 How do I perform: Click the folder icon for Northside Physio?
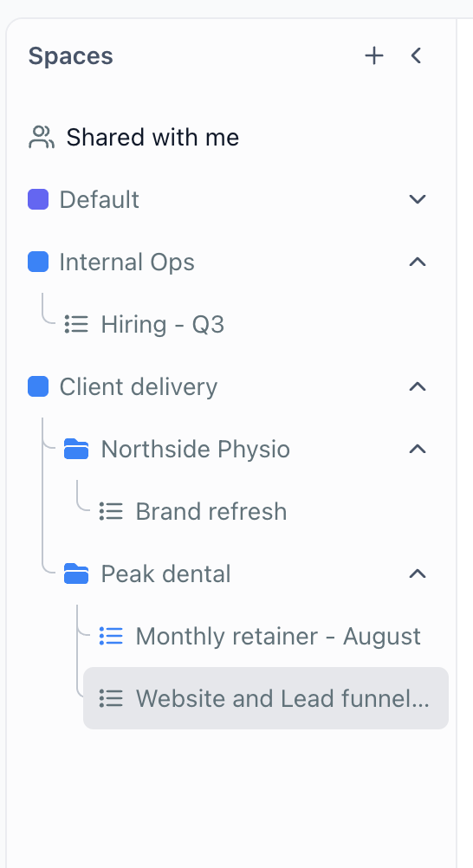pyautogui.click(x=76, y=449)
